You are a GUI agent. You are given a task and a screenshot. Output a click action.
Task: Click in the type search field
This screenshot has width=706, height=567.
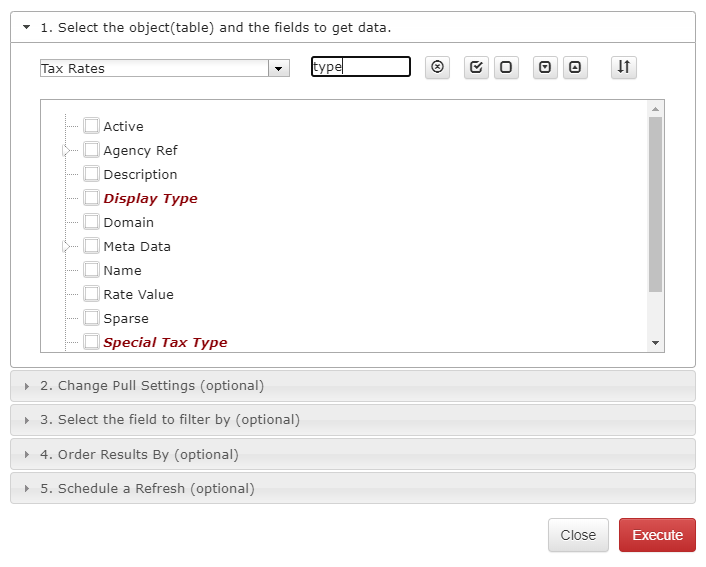(361, 67)
